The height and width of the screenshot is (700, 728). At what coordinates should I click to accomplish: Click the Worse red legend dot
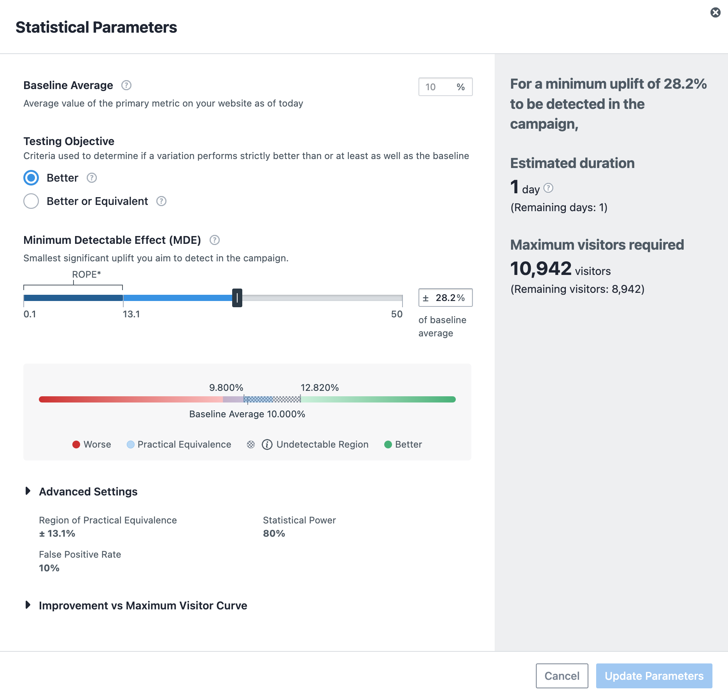[x=76, y=444]
